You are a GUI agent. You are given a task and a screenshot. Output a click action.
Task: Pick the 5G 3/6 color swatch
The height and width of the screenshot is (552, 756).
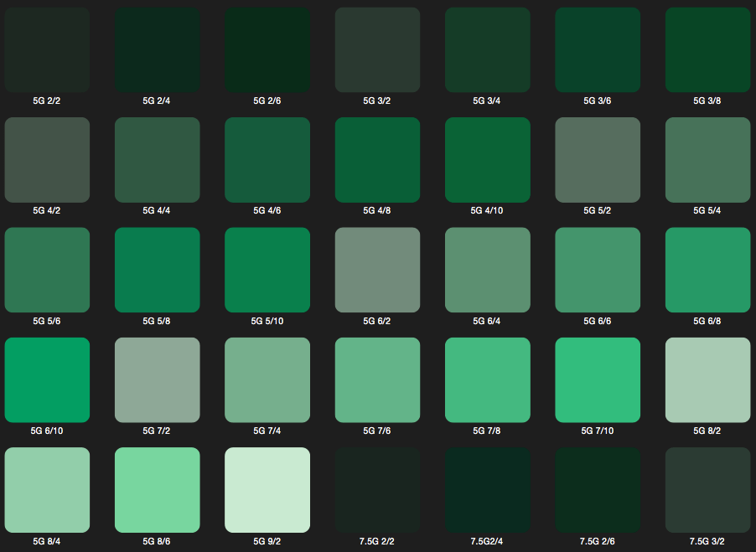pos(598,49)
